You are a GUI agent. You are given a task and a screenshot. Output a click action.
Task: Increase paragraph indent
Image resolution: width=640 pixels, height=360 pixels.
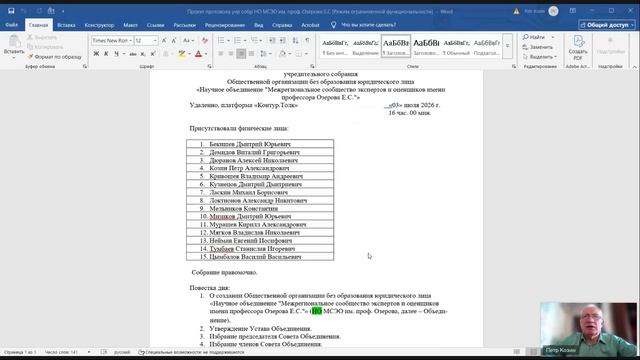[x=282, y=40]
